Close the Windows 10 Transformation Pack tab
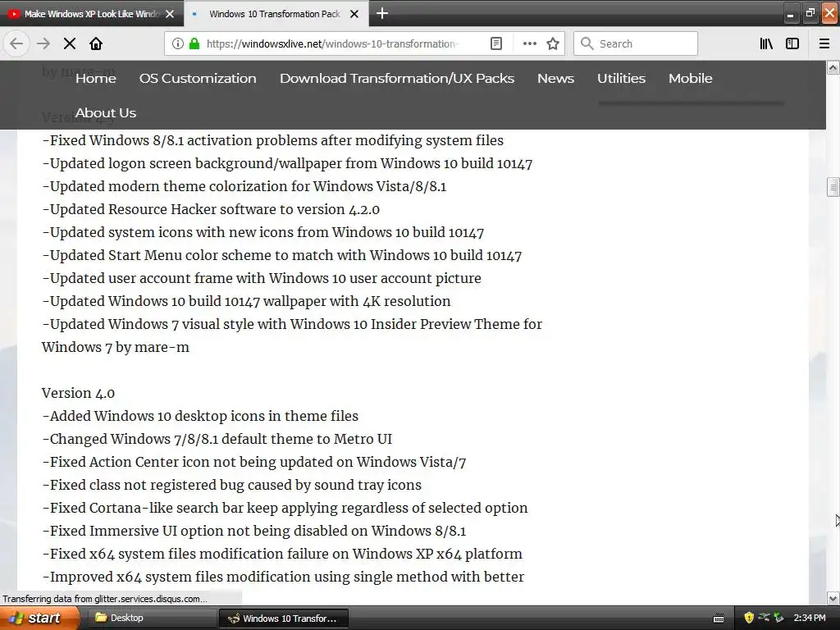The image size is (840, 630). click(x=354, y=14)
